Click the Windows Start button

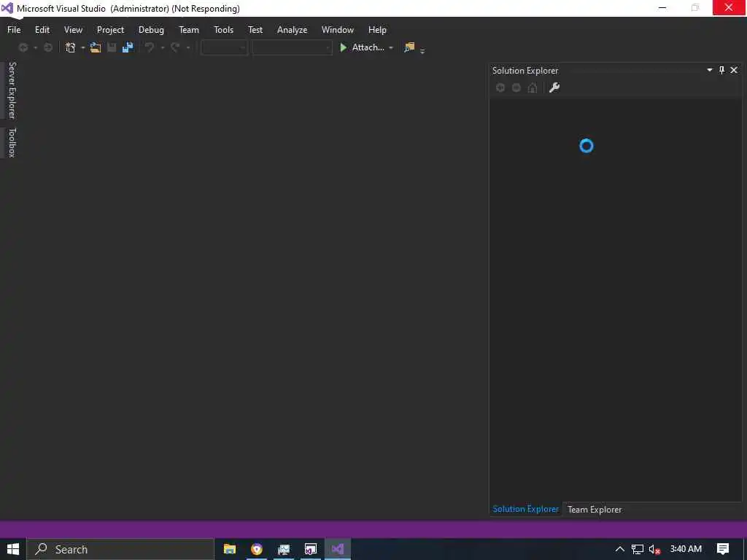[13, 549]
